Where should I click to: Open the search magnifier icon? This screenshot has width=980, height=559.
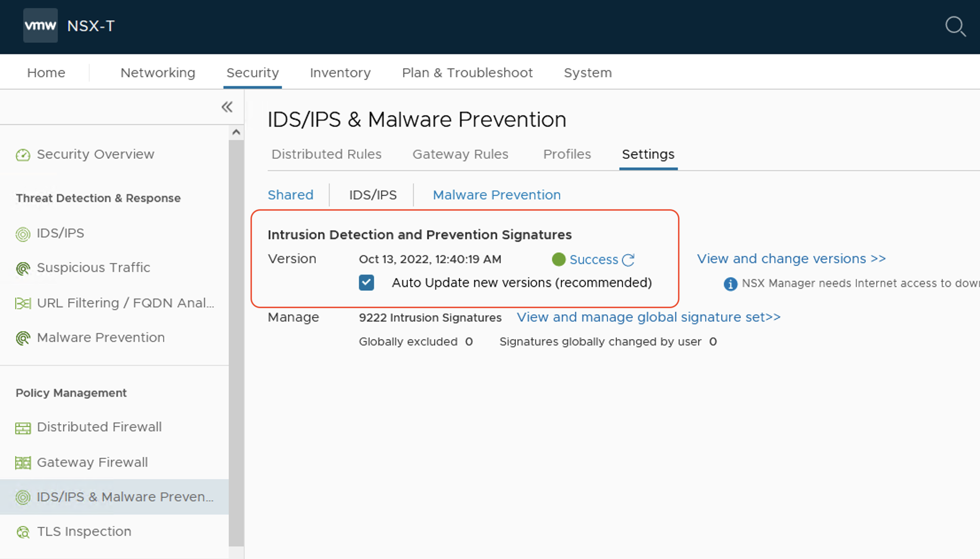point(955,26)
